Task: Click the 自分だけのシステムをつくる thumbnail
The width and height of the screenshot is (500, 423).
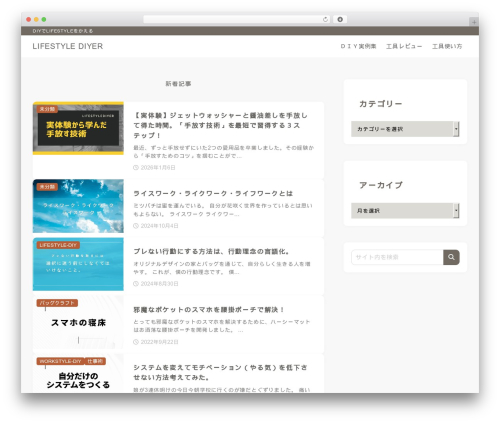Action: pos(78,373)
